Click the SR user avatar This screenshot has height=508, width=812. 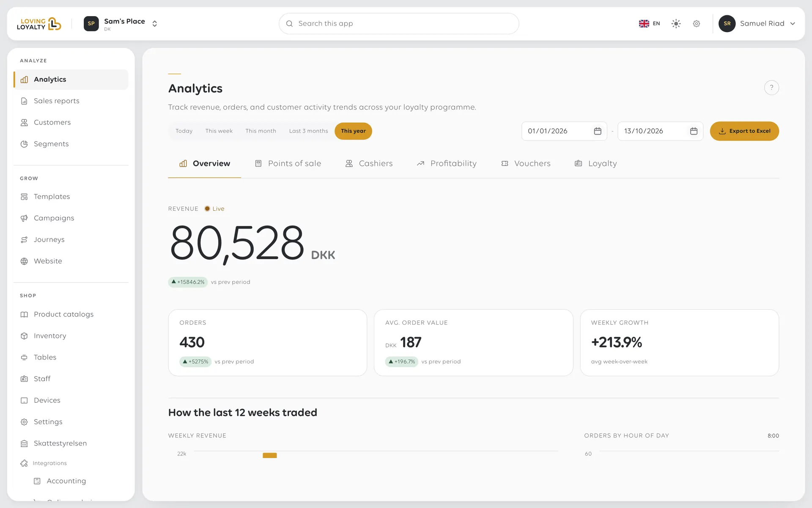click(727, 24)
